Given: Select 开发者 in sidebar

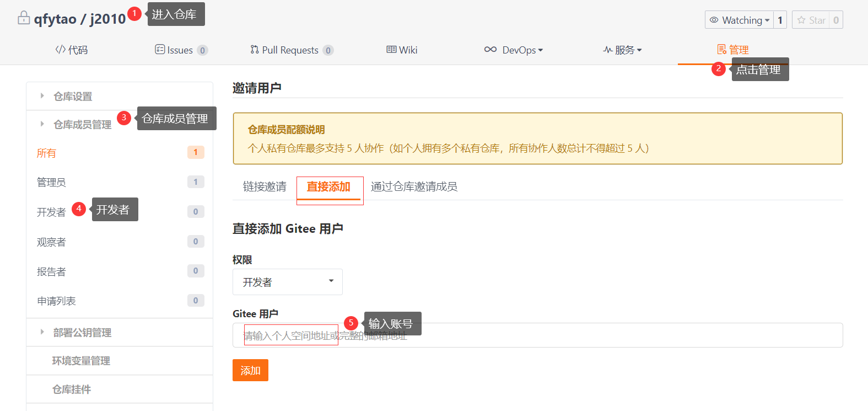Looking at the screenshot, I should (51, 212).
